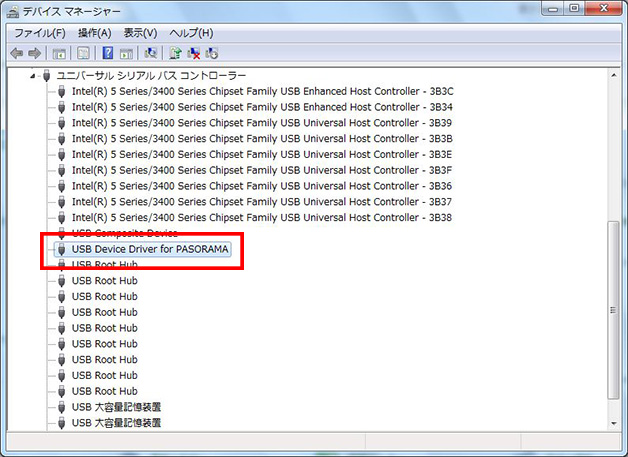Click the Forward arrow toolbar icon
The image size is (628, 457).
[x=34, y=53]
